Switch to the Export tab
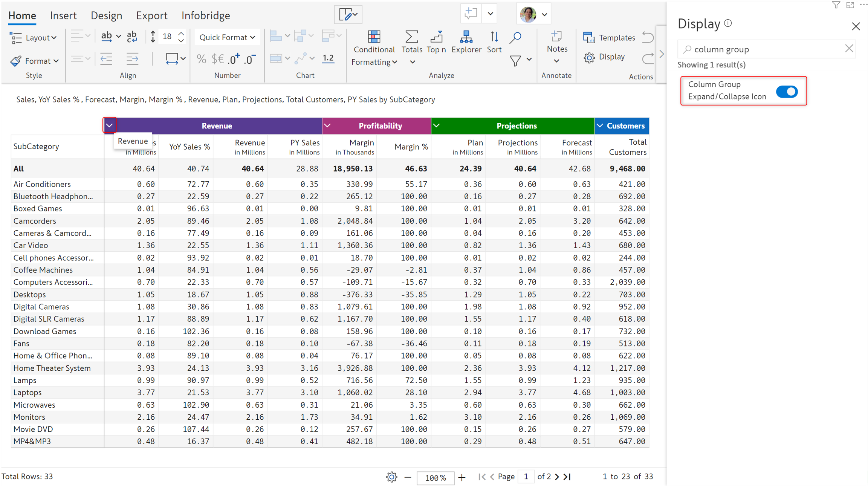 tap(151, 15)
